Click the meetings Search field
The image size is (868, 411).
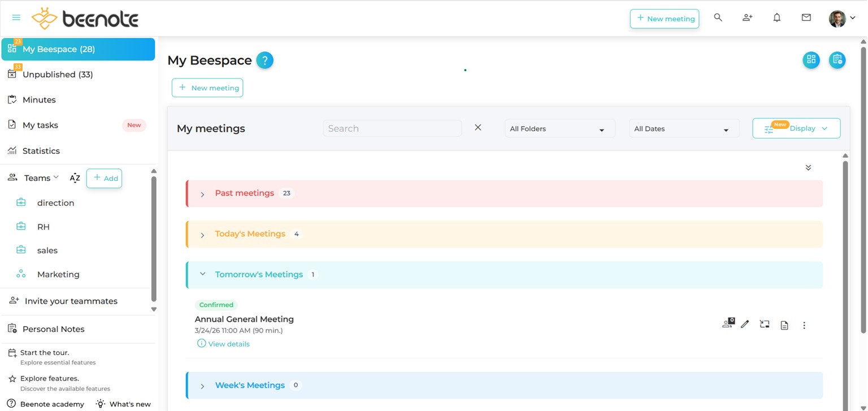click(392, 128)
